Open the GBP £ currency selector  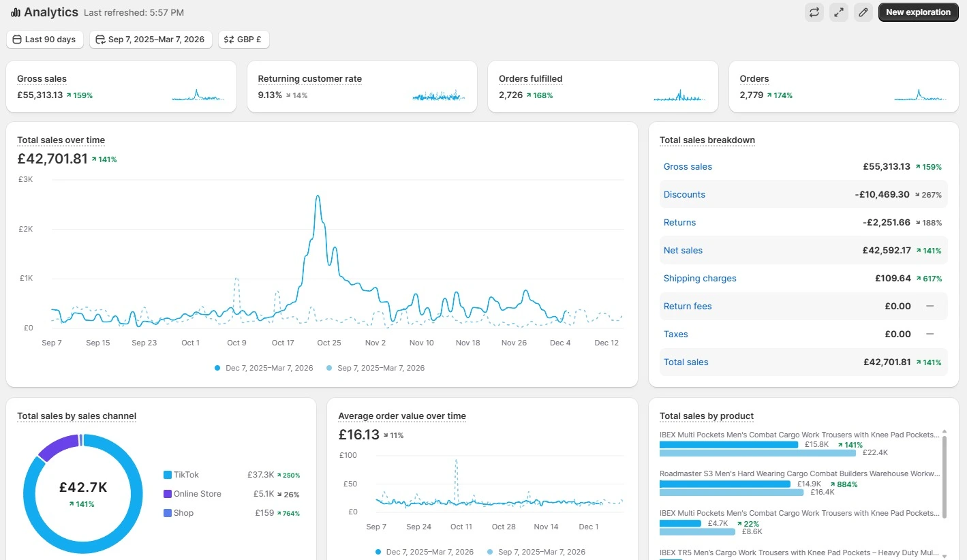pos(244,40)
